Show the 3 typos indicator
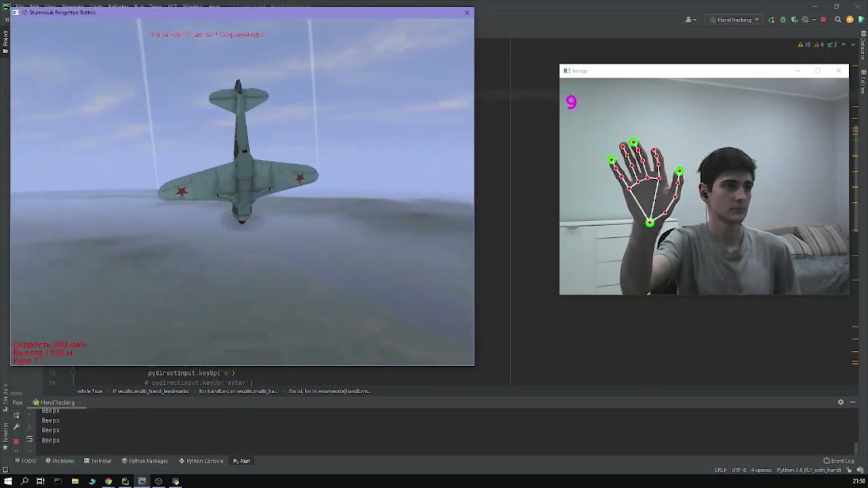The height and width of the screenshot is (488, 868). 832,45
